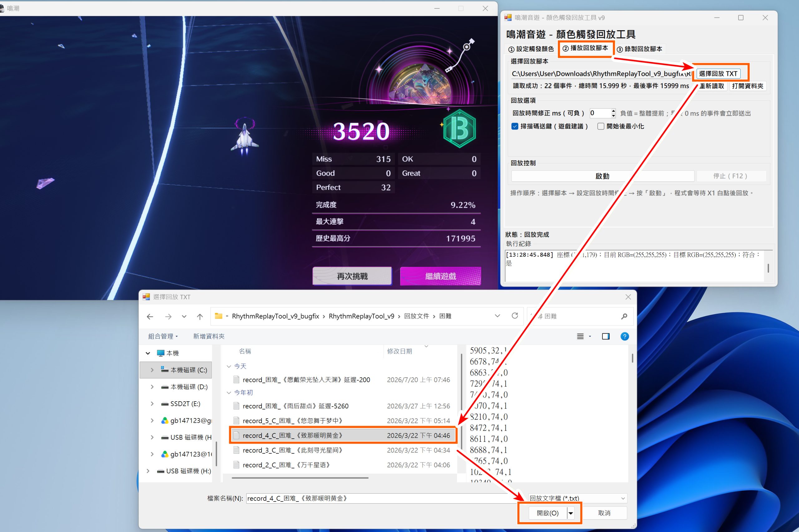Click 選擇回放 TXT button
799x532 pixels.
coord(718,74)
